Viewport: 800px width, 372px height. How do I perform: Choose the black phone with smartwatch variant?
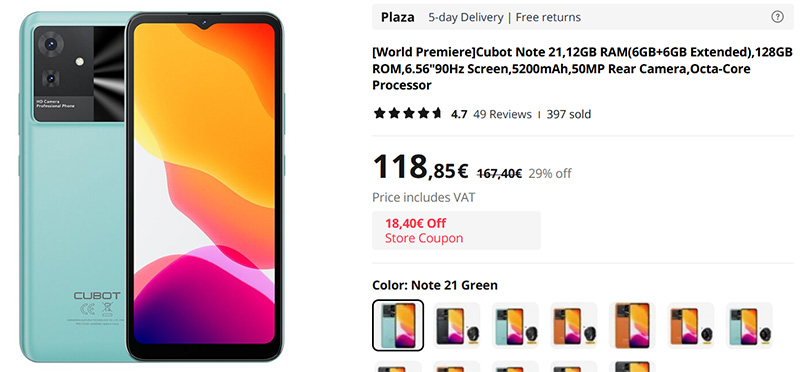(457, 326)
